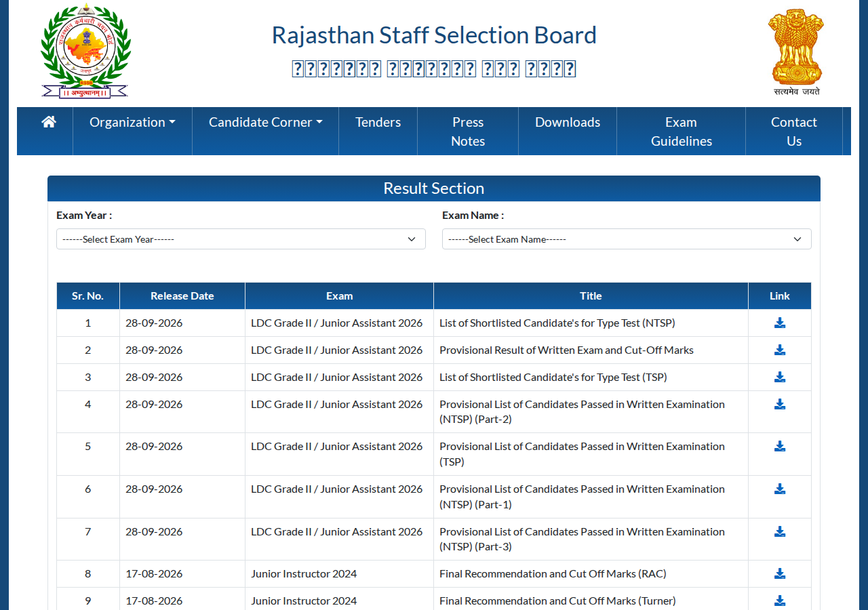The image size is (868, 610).
Task: Select the title ending '(NTSP) (Part-1)'
Action: (x=582, y=496)
